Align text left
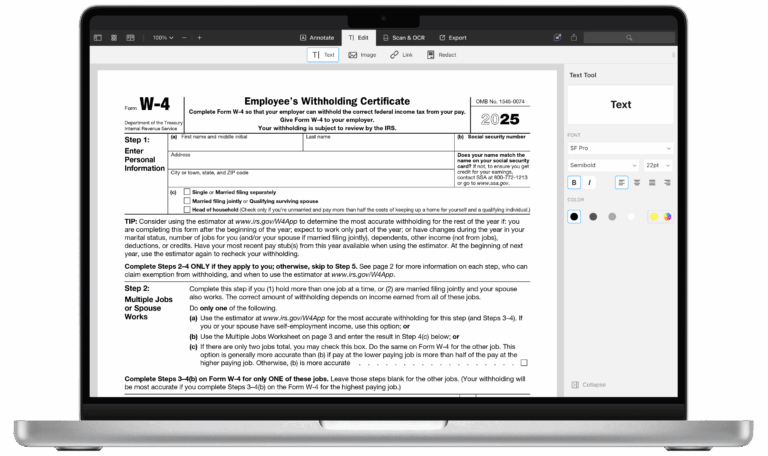 622,183
